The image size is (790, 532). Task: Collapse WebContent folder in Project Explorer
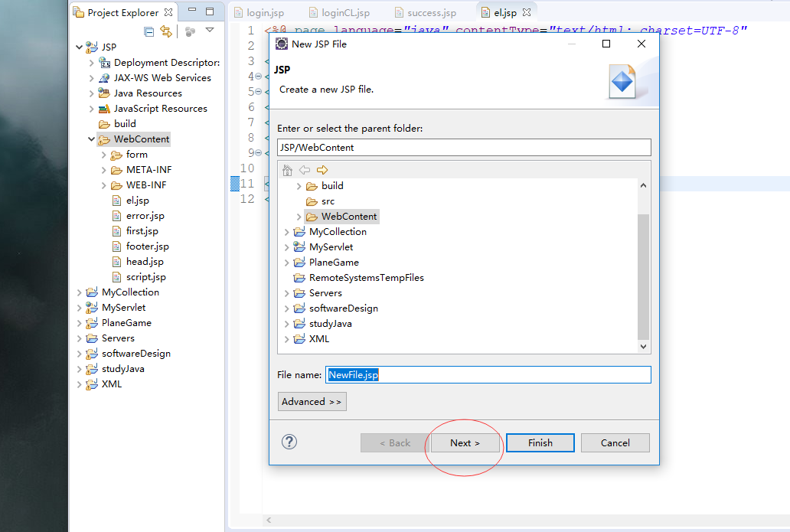(91, 139)
